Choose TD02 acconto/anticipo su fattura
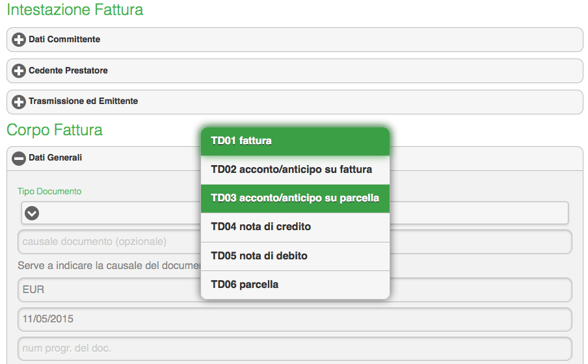The height and width of the screenshot is (364, 588). (x=295, y=170)
